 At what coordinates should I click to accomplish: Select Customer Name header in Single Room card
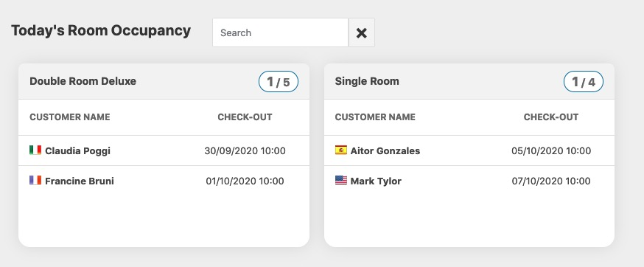[x=375, y=117]
